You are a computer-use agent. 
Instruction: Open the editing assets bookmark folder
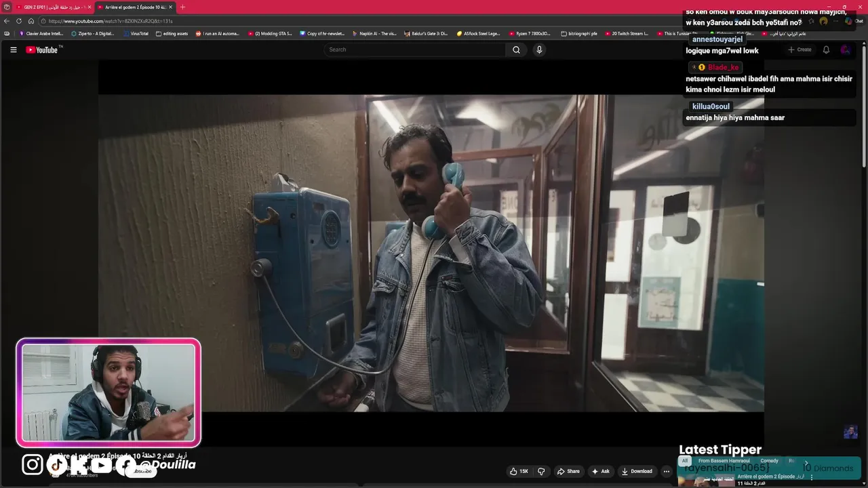[172, 33]
